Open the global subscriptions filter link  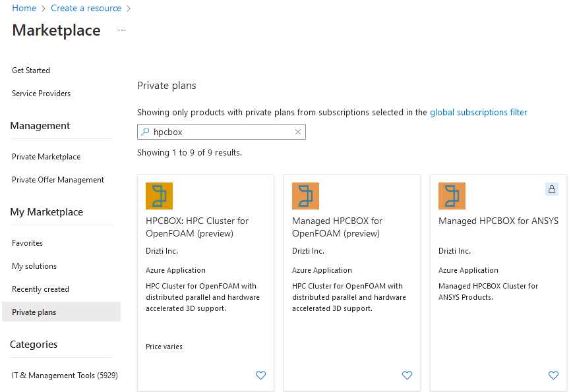coord(479,112)
